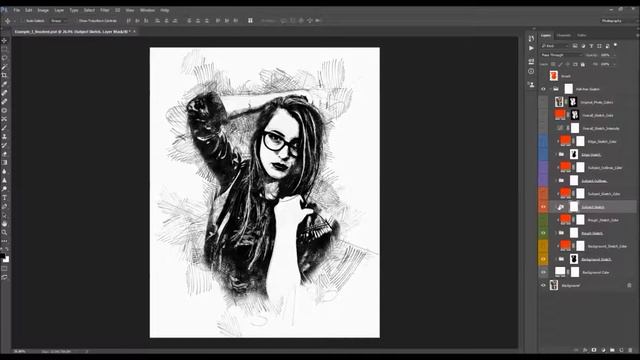
Task: Open the Pass Through blend mode dropdown
Action: tap(562, 55)
